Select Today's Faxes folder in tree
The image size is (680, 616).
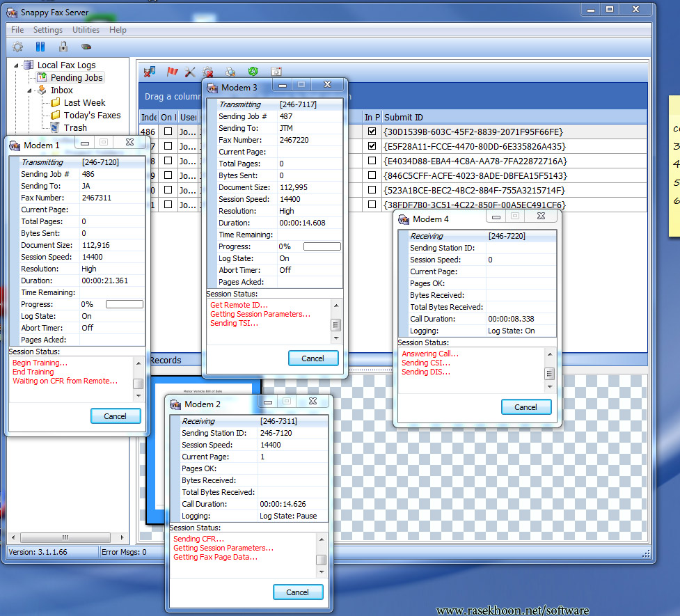92,116
